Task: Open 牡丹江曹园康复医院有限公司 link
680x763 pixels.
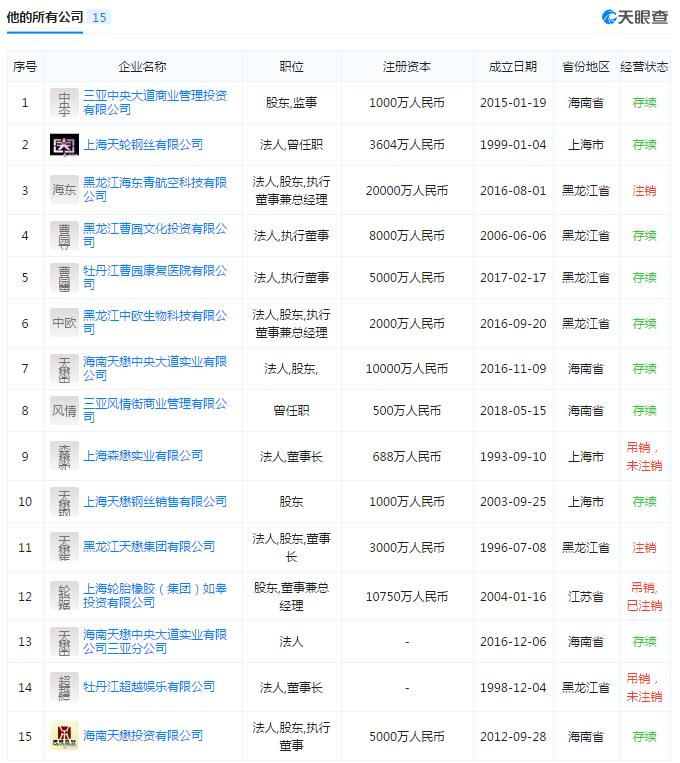Action: click(155, 277)
